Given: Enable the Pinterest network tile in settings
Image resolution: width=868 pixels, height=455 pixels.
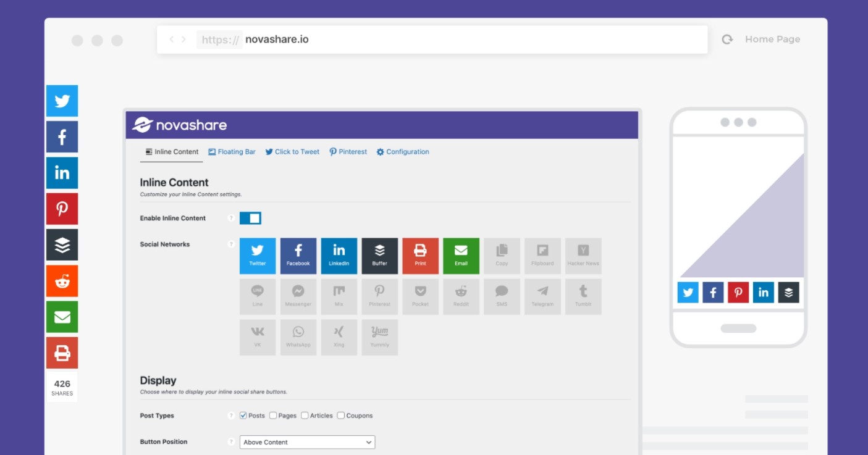Looking at the screenshot, I should click(380, 296).
